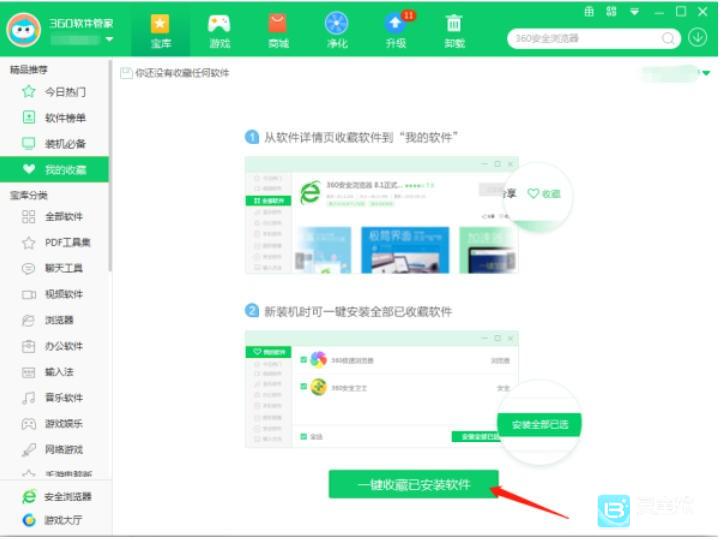Open the 净化 cleanup icon

337,30
